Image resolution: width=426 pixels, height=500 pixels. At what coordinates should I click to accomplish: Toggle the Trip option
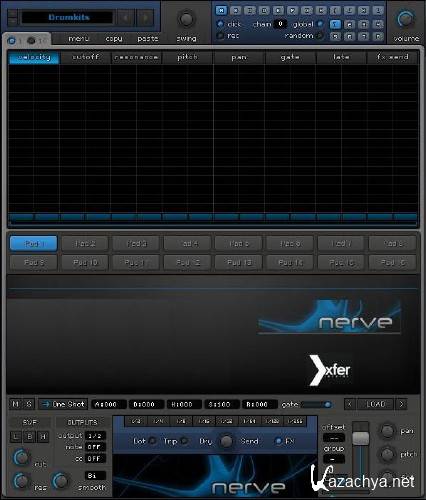184,441
